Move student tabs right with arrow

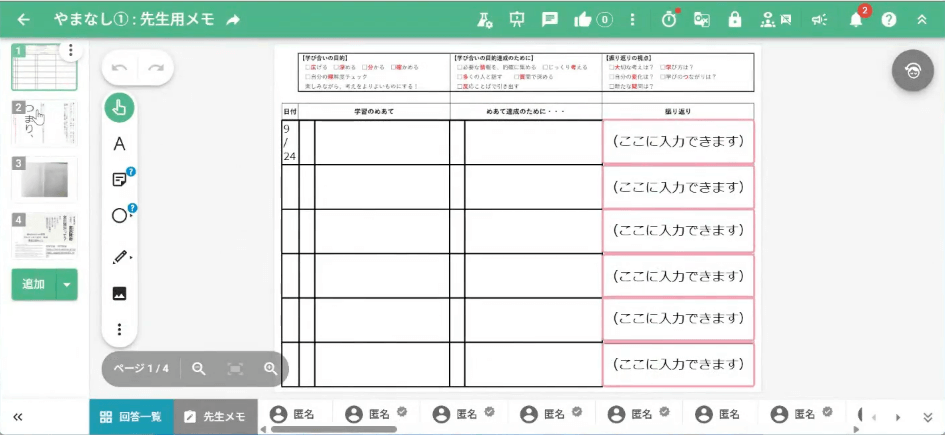click(898, 417)
